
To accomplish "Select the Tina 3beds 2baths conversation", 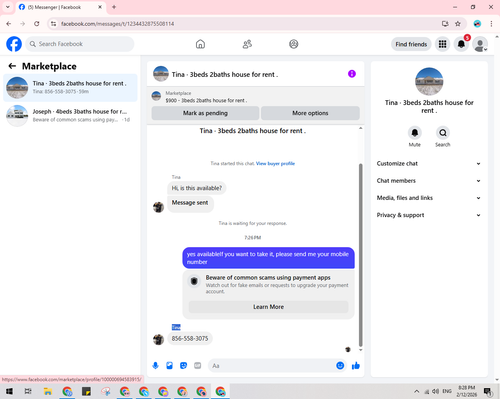I will coord(70,88).
